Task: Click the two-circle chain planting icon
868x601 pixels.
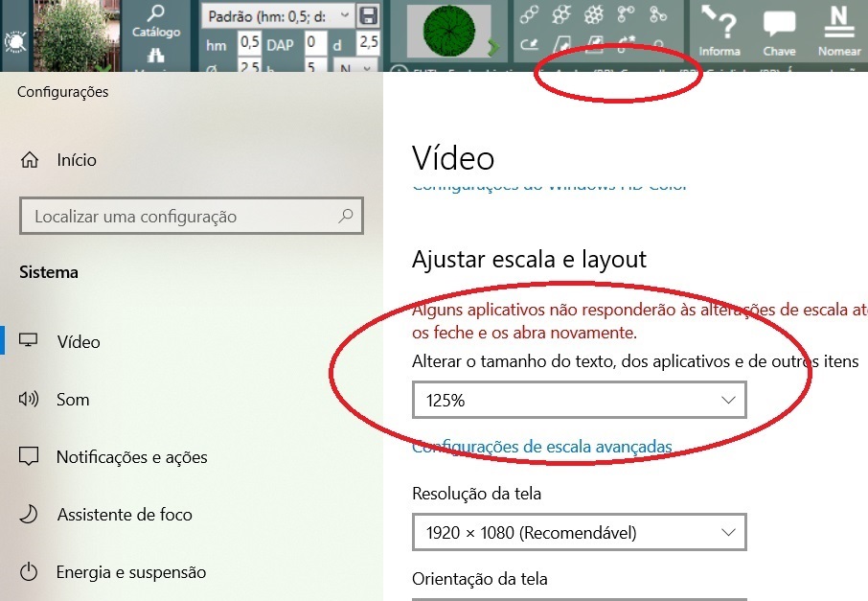Action: click(x=531, y=15)
